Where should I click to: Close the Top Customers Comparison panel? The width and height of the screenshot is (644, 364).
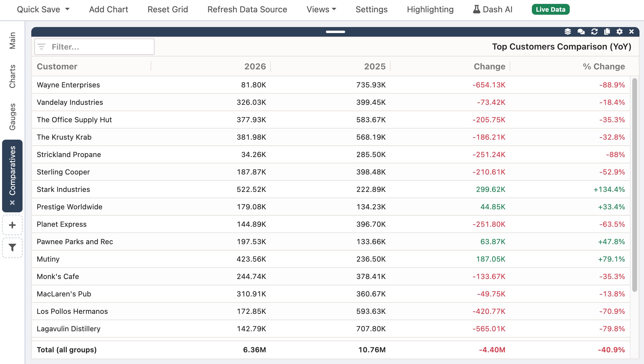tap(631, 32)
